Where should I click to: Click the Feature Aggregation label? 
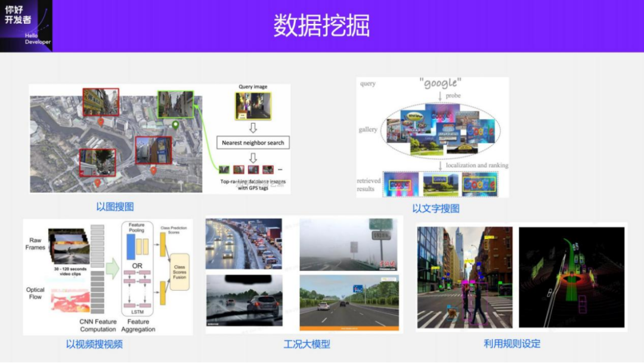pyautogui.click(x=138, y=325)
